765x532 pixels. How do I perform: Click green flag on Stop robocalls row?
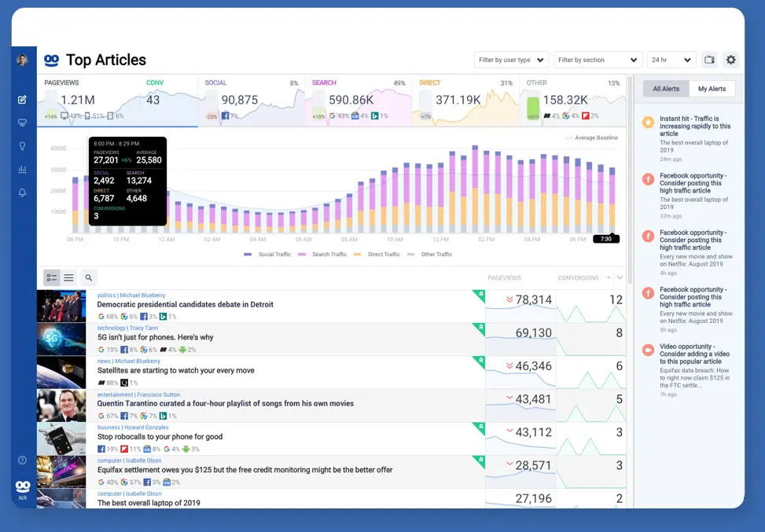[x=479, y=428]
